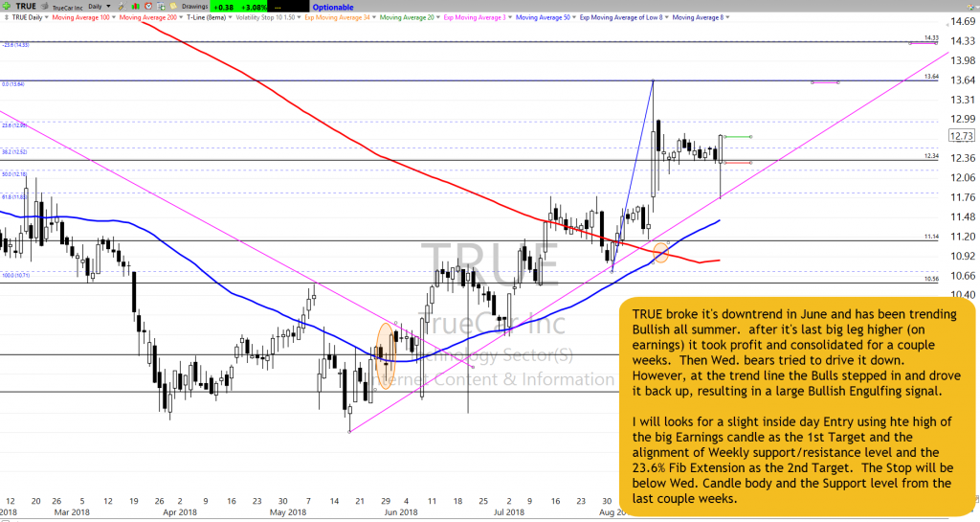Click the Jul 2018 date axis label
Image resolution: width=980 pixels, height=522 pixels.
tap(509, 512)
